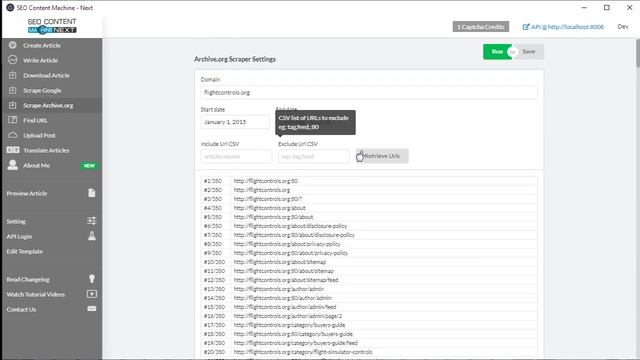Screen dimensions: 640x360
Task: Click the Write Article sidebar icon
Action: pos(13,60)
